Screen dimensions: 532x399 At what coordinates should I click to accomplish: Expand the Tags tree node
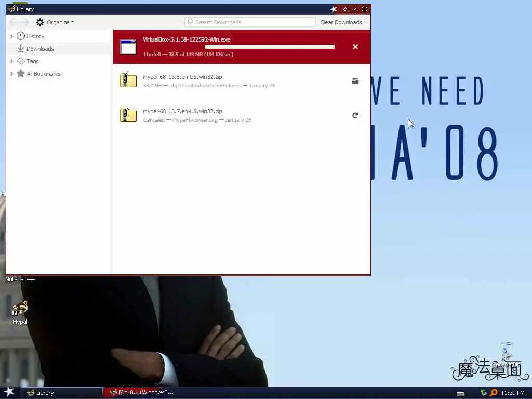click(11, 61)
